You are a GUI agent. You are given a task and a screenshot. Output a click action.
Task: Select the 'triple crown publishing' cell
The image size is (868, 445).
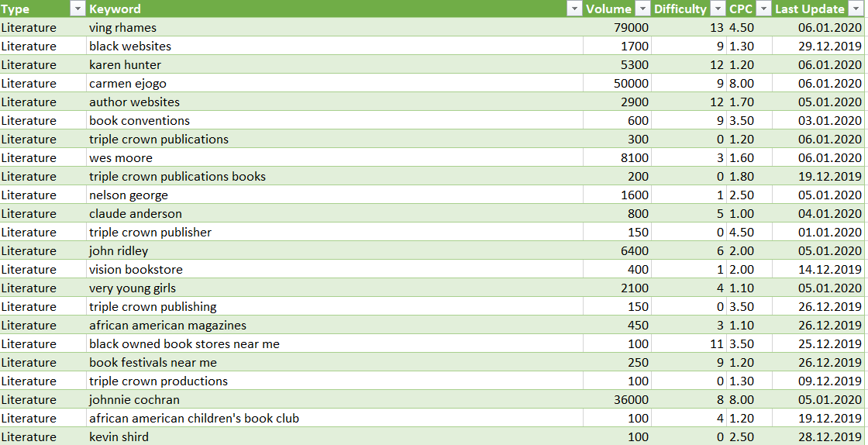tap(334, 307)
